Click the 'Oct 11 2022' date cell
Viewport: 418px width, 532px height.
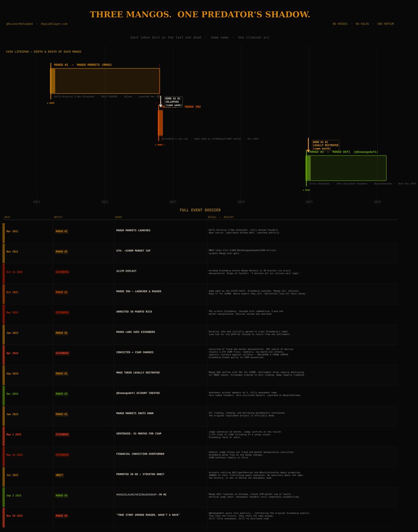(x=14, y=272)
